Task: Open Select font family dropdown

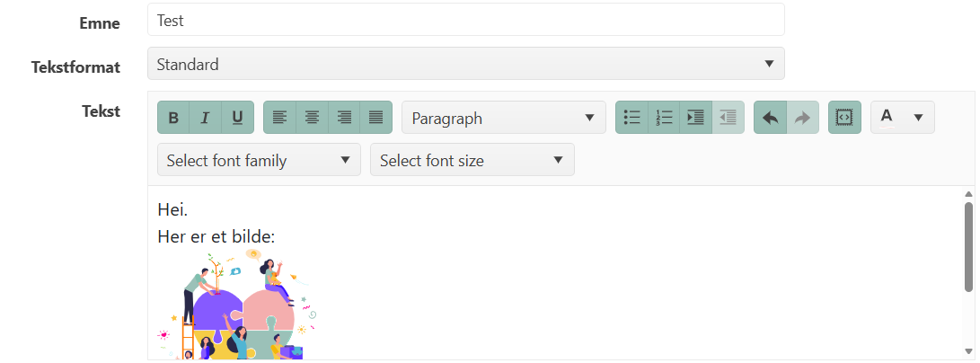Action: click(259, 160)
